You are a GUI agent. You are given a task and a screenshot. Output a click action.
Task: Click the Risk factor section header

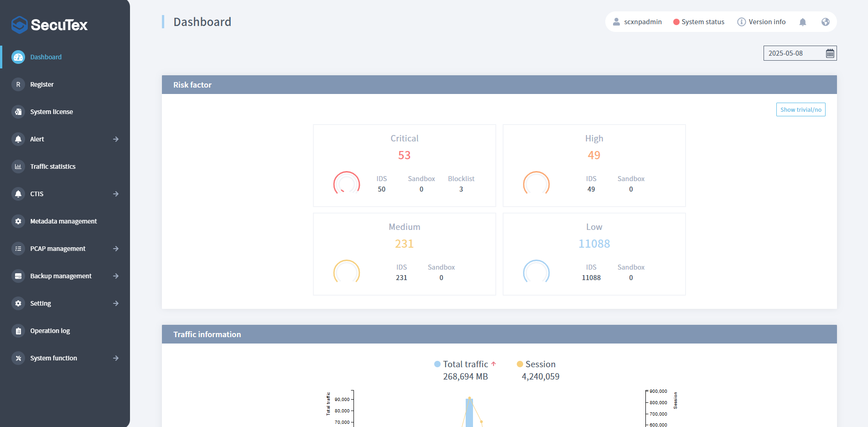coord(499,85)
